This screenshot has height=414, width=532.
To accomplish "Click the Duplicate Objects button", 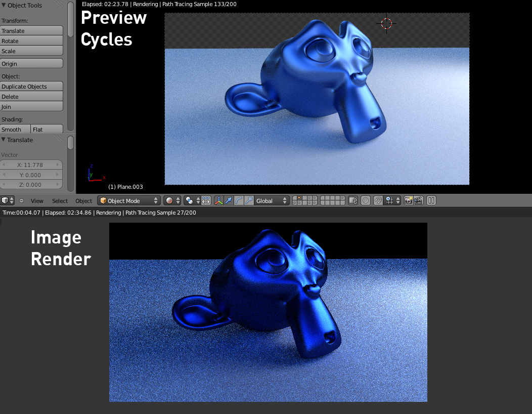I will tap(31, 86).
